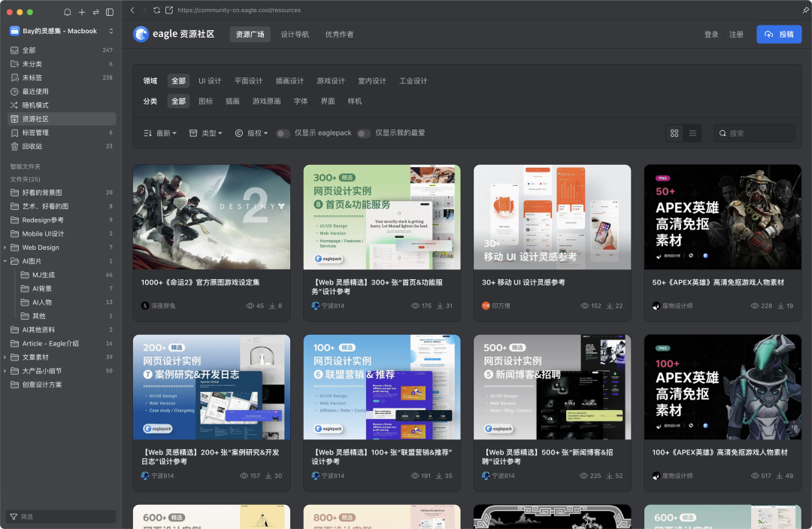Image resolution: width=812 pixels, height=529 pixels.
Task: Open 未标签 untagged items
Action: click(x=62, y=78)
